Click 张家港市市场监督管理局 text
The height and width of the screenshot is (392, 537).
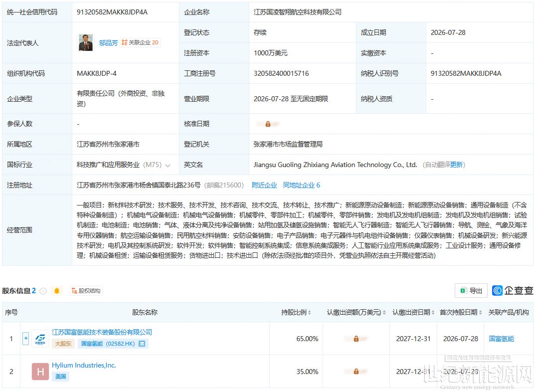(288, 144)
